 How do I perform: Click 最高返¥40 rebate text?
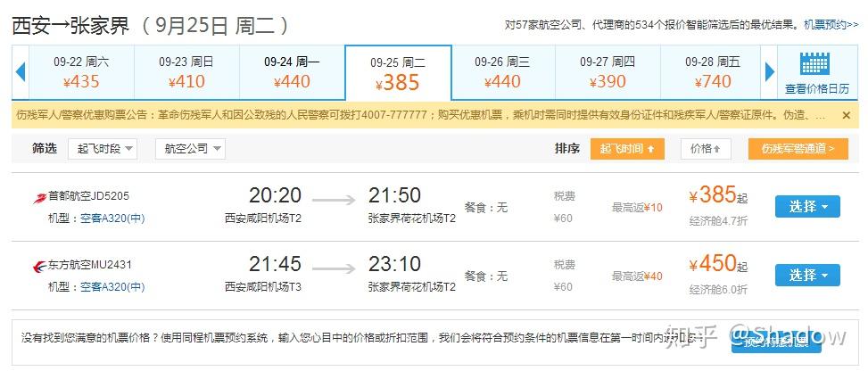pyautogui.click(x=637, y=276)
